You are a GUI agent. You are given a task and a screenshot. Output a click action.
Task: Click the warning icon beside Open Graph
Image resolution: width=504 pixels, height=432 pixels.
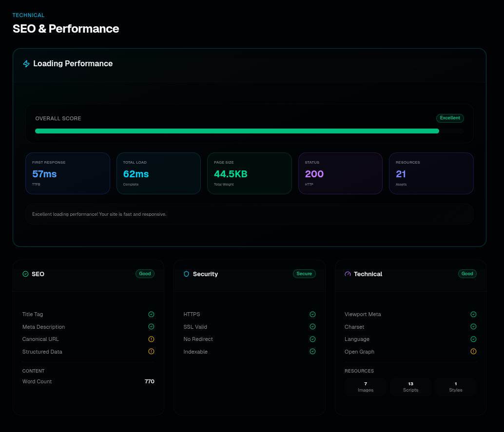click(x=473, y=351)
